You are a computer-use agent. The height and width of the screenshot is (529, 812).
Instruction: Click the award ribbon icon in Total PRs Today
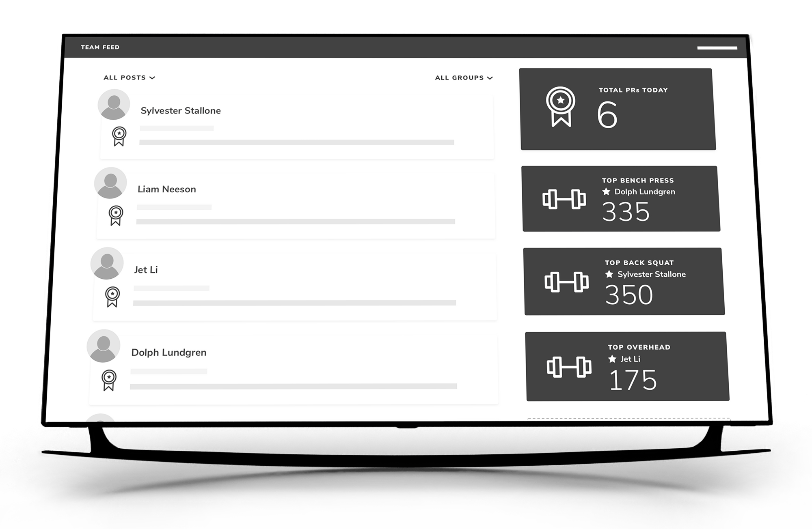tap(560, 107)
